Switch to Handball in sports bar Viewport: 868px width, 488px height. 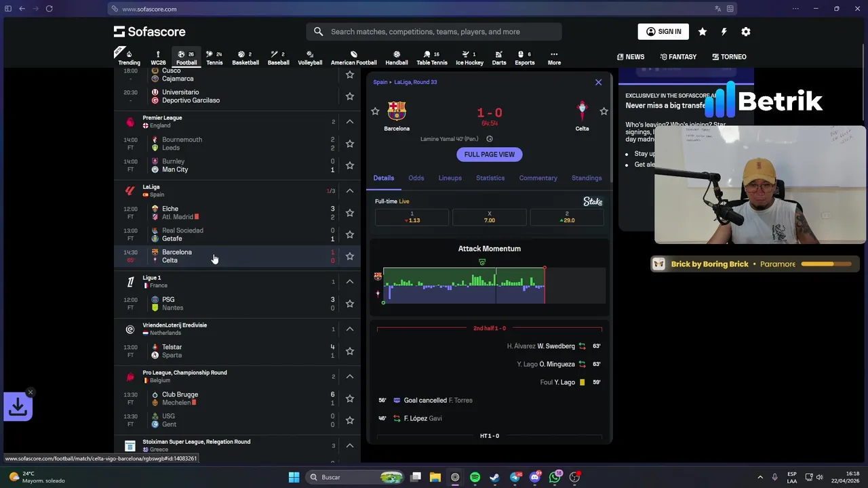(x=397, y=58)
